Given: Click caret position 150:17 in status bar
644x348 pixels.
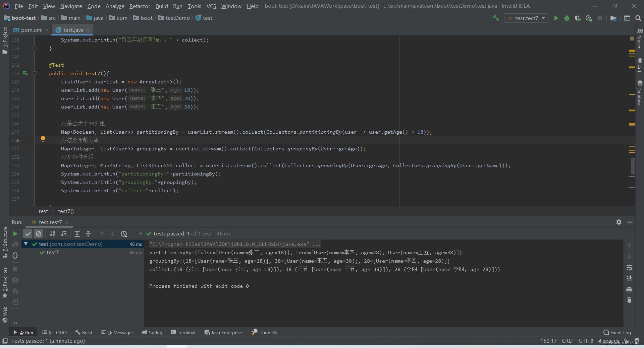Looking at the screenshot, I should (548, 341).
